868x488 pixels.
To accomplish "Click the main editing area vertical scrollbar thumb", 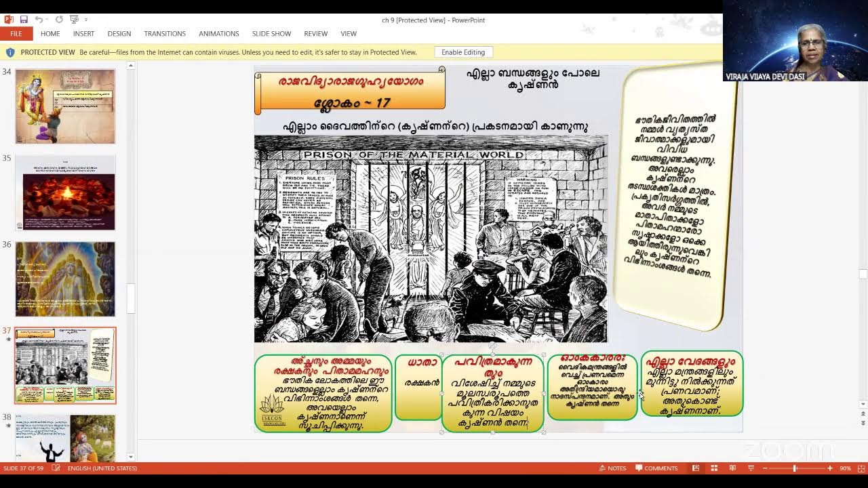I will tap(863, 274).
